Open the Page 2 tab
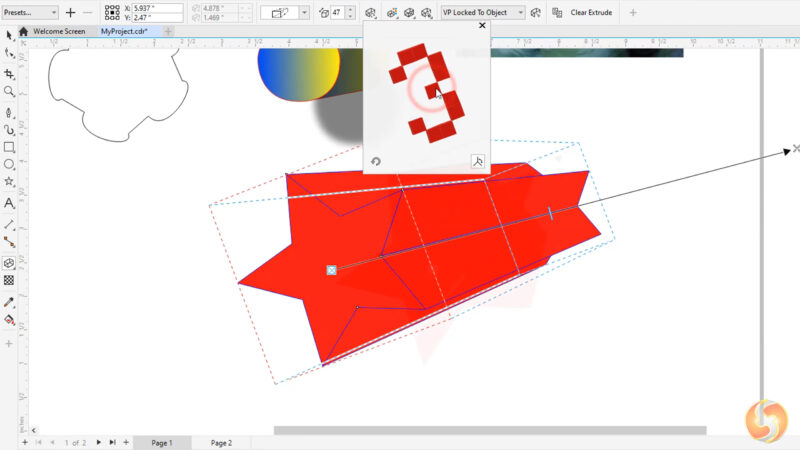 tap(221, 442)
